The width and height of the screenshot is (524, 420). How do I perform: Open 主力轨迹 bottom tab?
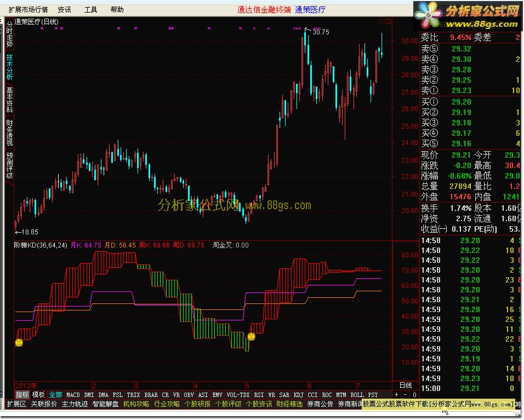75,404
